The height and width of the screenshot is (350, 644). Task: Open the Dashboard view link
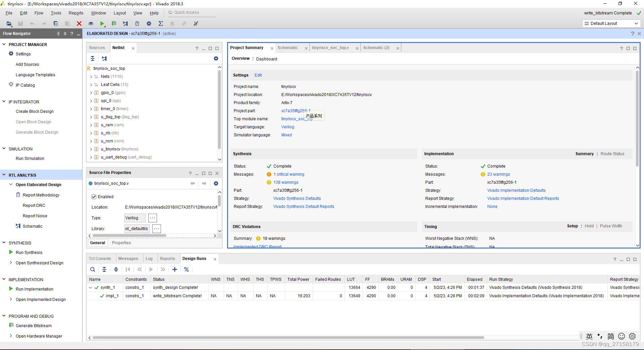(267, 59)
